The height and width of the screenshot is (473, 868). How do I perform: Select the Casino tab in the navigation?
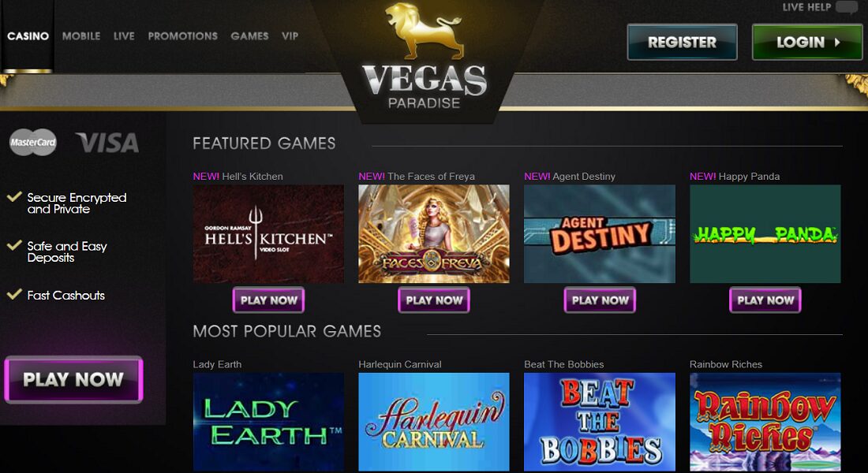pos(28,36)
